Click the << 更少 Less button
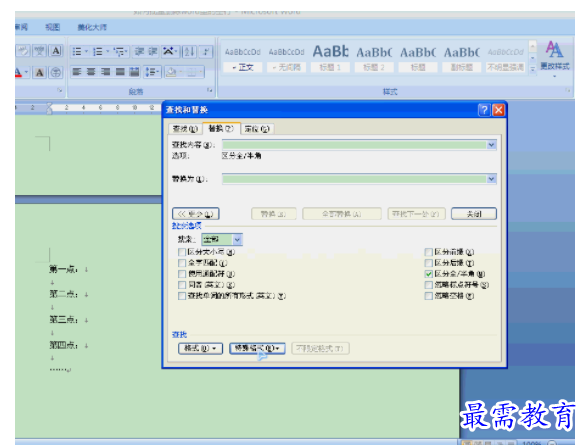This screenshot has width=584, height=447. click(x=196, y=214)
